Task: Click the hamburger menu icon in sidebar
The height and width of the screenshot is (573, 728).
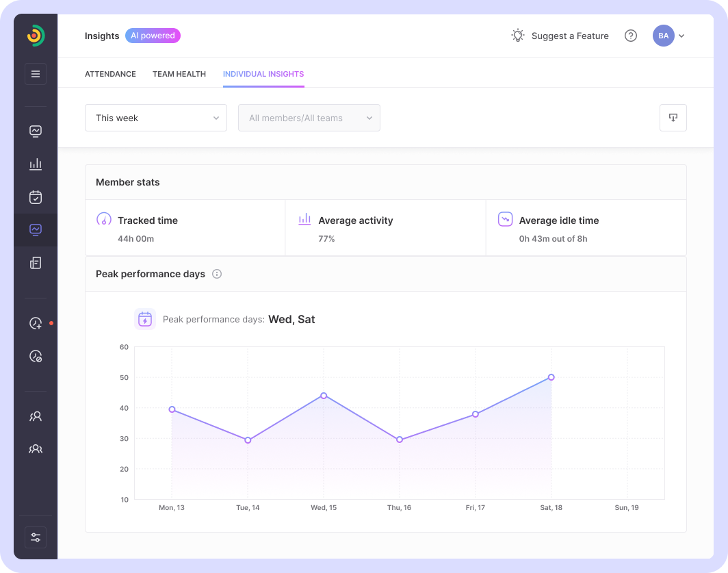Action: pyautogui.click(x=36, y=74)
